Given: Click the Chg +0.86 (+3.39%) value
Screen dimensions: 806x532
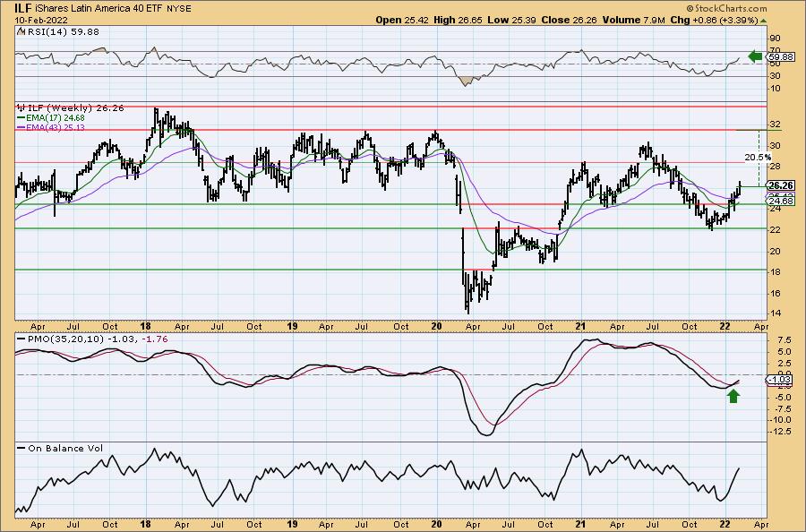Looking at the screenshot, I should click(x=714, y=20).
